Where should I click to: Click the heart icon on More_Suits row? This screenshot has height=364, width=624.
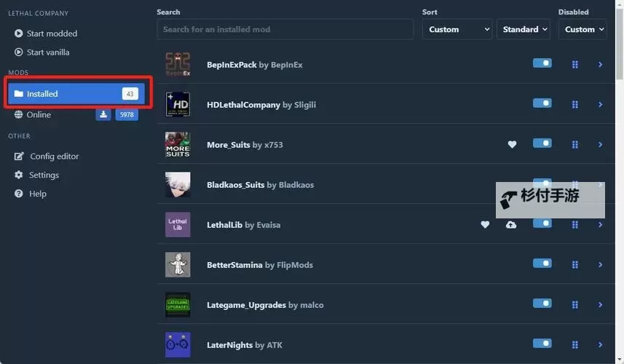[x=512, y=145]
